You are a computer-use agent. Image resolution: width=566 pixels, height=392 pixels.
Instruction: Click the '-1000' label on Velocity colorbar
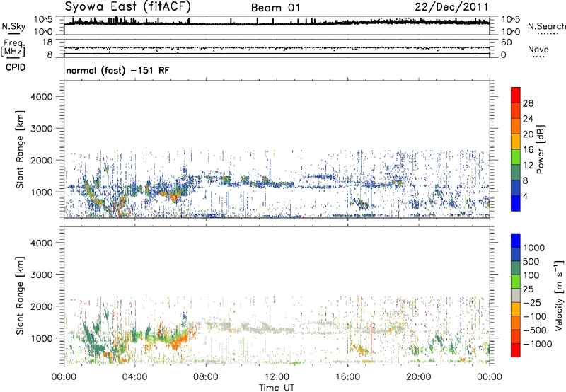click(x=538, y=344)
